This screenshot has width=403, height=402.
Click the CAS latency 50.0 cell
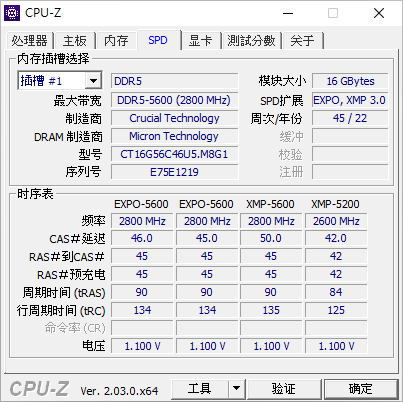coord(271,238)
